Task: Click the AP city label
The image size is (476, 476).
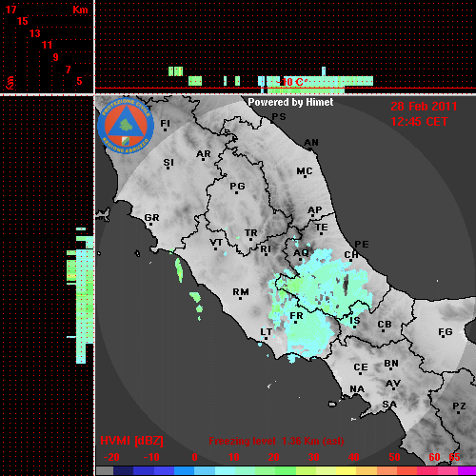Action: [315, 210]
